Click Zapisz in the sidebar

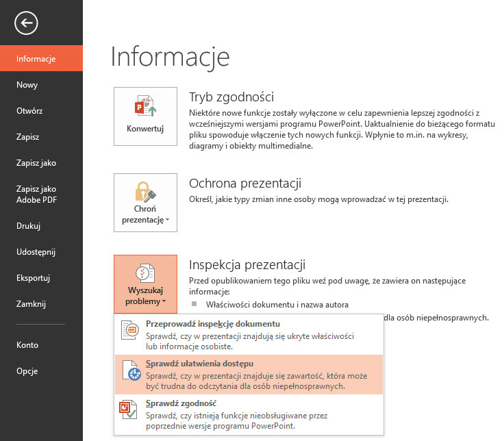(28, 137)
